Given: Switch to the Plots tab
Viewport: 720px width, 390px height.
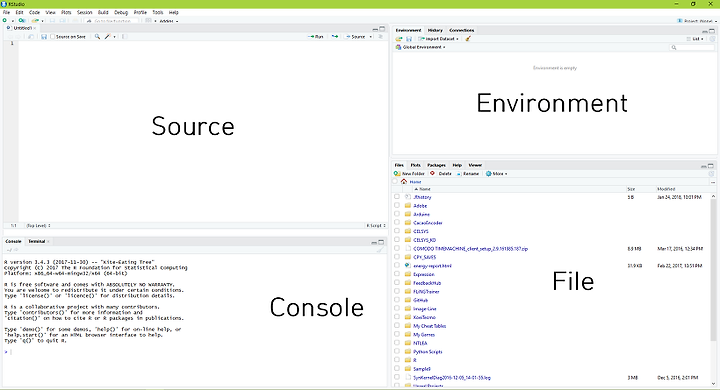Looking at the screenshot, I should click(416, 165).
